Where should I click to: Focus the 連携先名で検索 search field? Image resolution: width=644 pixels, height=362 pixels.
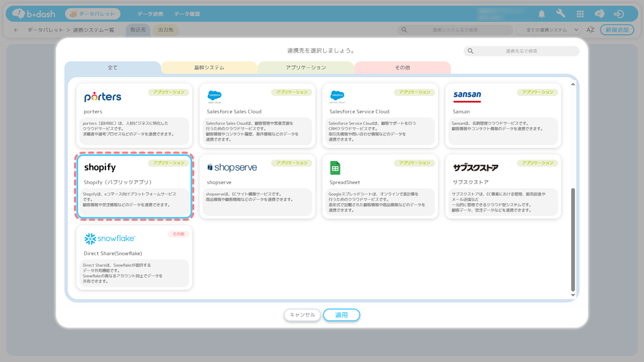coord(522,51)
